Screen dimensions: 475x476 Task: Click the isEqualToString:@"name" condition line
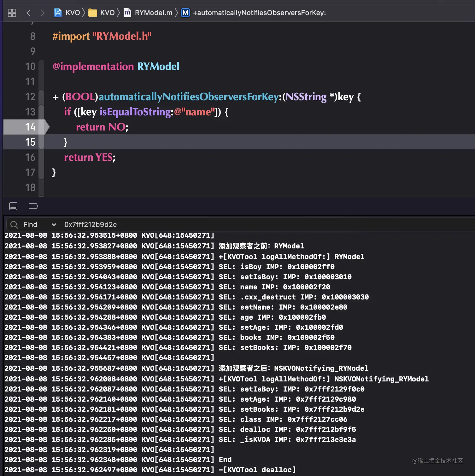[x=146, y=112]
